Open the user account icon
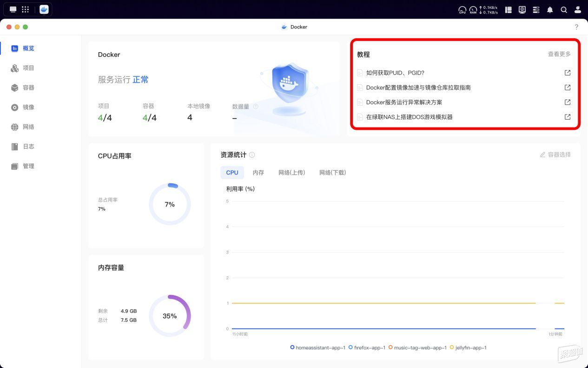The height and width of the screenshot is (368, 588). pos(578,10)
